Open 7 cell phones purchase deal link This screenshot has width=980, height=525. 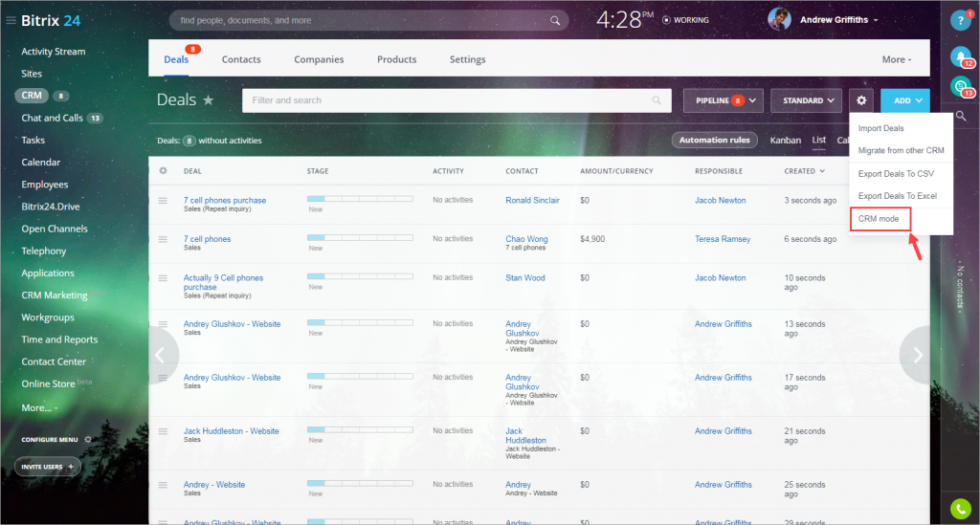click(x=225, y=201)
